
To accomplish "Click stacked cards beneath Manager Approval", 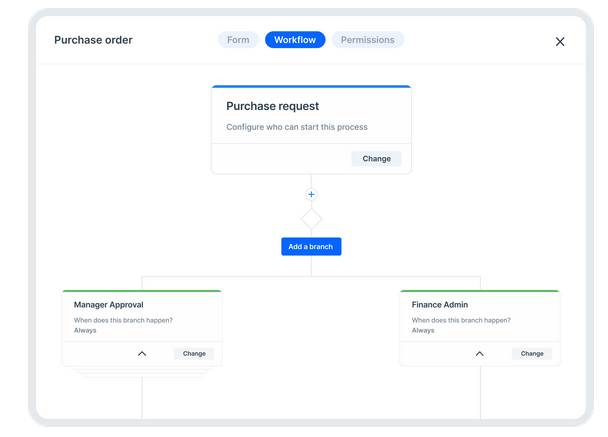I will (142, 373).
